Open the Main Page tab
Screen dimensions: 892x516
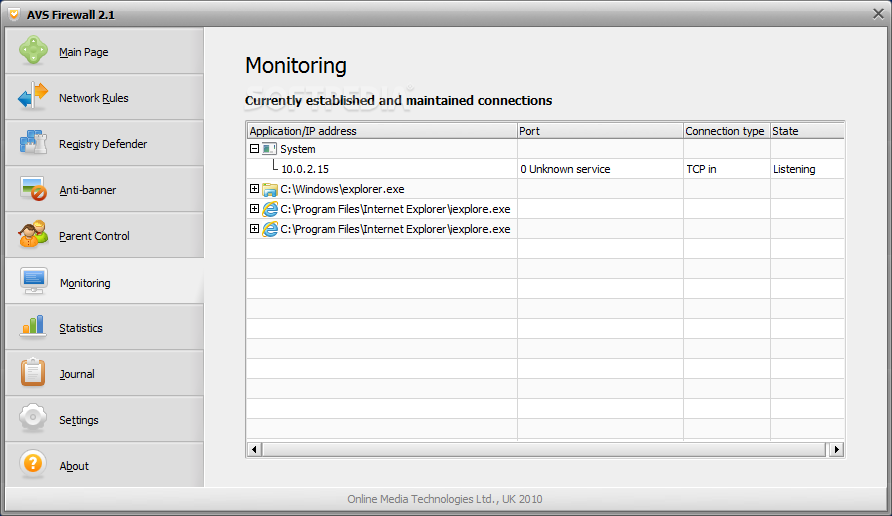click(x=104, y=51)
